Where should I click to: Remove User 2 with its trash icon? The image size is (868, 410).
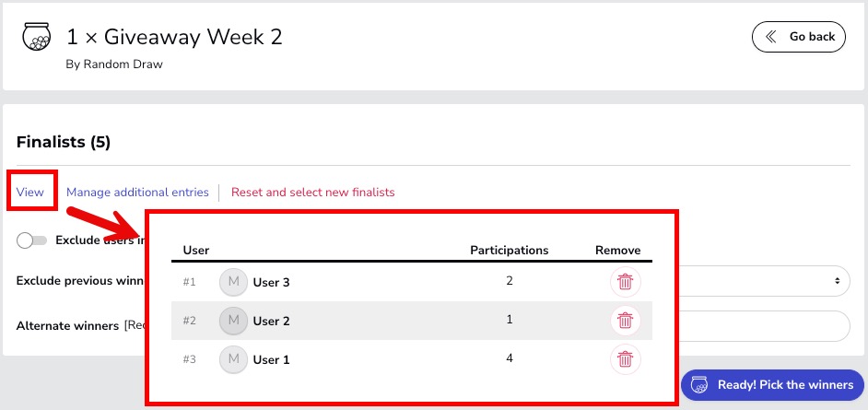626,321
